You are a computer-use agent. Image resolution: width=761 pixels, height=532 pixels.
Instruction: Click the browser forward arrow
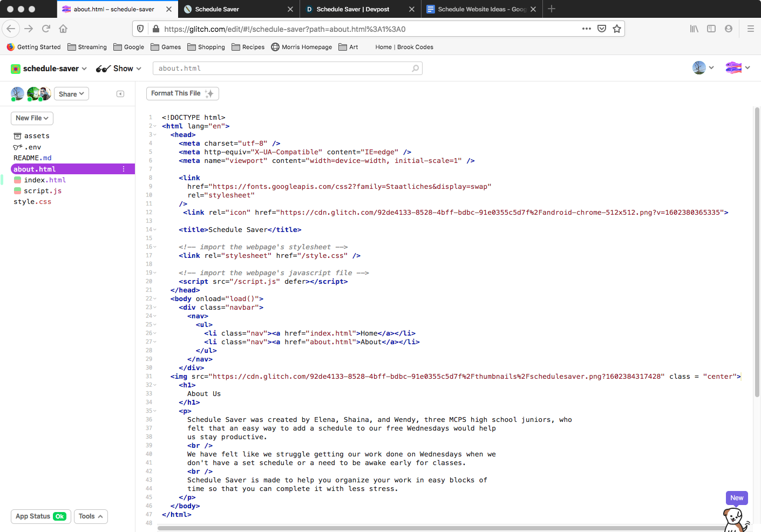[x=29, y=29]
